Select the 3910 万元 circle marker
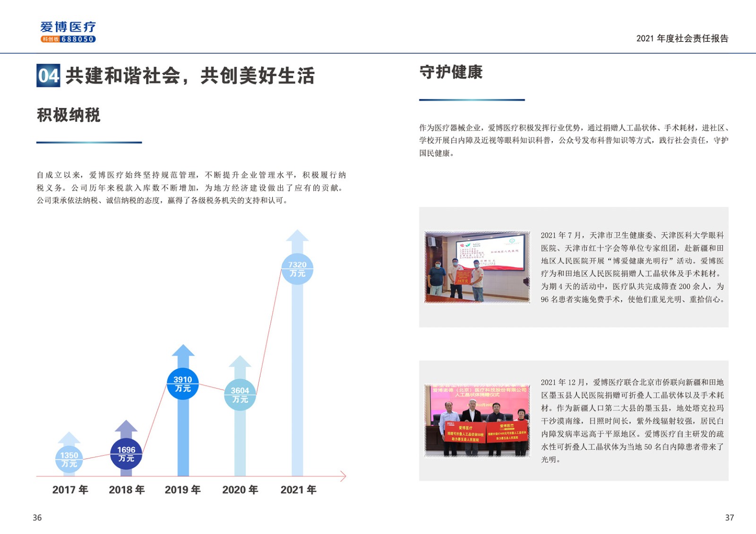This screenshot has width=756, height=534. (x=183, y=384)
